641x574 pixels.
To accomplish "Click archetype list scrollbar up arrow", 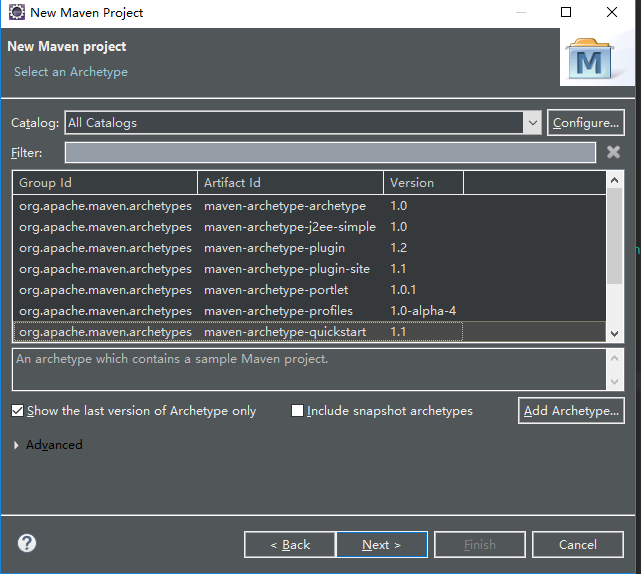I will (x=614, y=180).
